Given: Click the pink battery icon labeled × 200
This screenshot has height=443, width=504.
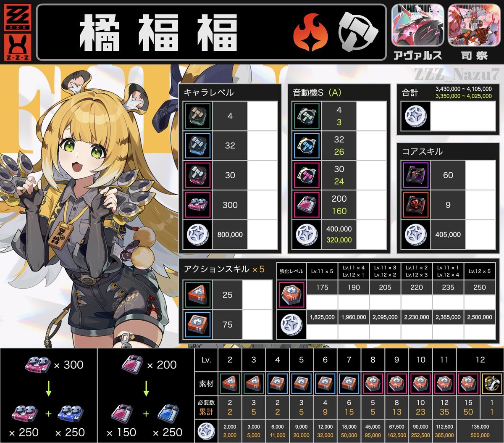Looking at the screenshot, I should coord(132,364).
